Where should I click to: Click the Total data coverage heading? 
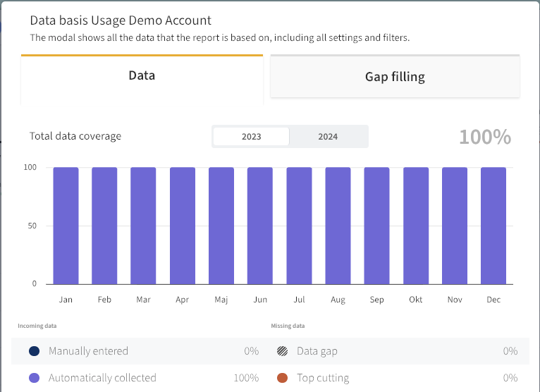click(x=75, y=136)
